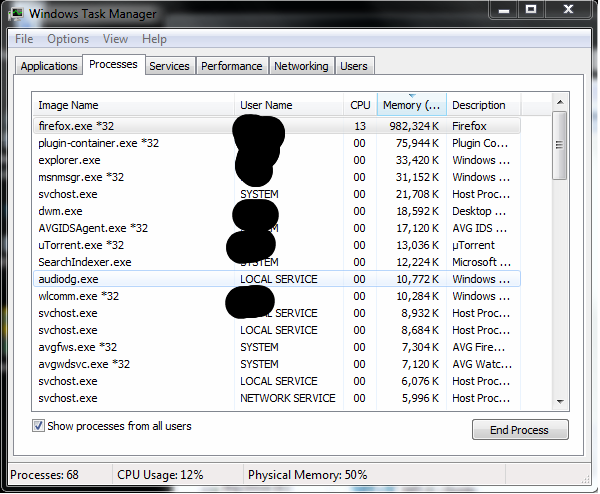Screen dimensions: 600x494
Task: Click the CPU column header
Action: tap(360, 105)
